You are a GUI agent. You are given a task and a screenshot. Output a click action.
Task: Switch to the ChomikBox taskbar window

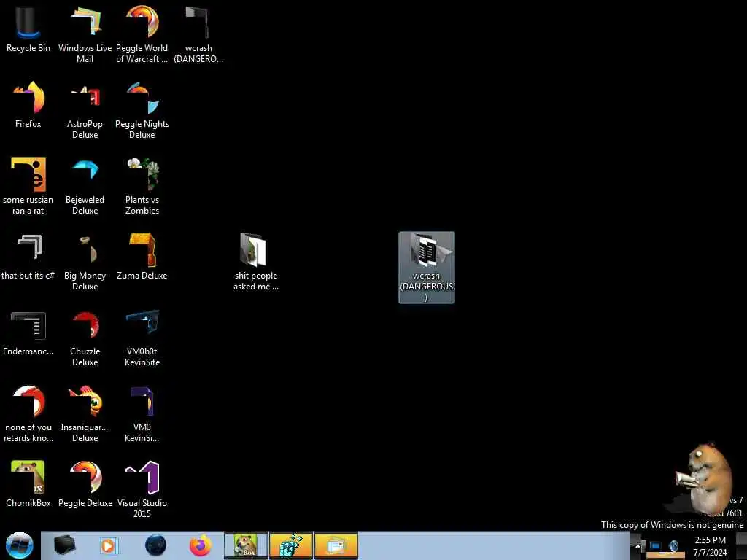coord(246,545)
